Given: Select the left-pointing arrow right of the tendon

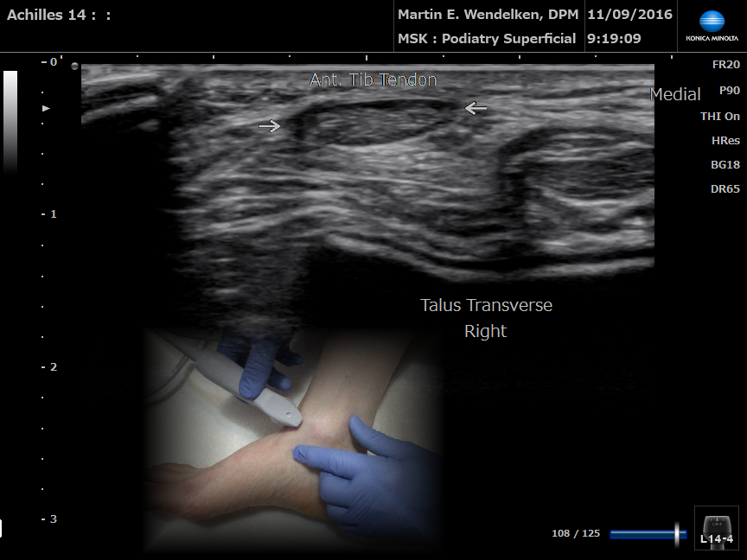Looking at the screenshot, I should [x=476, y=108].
